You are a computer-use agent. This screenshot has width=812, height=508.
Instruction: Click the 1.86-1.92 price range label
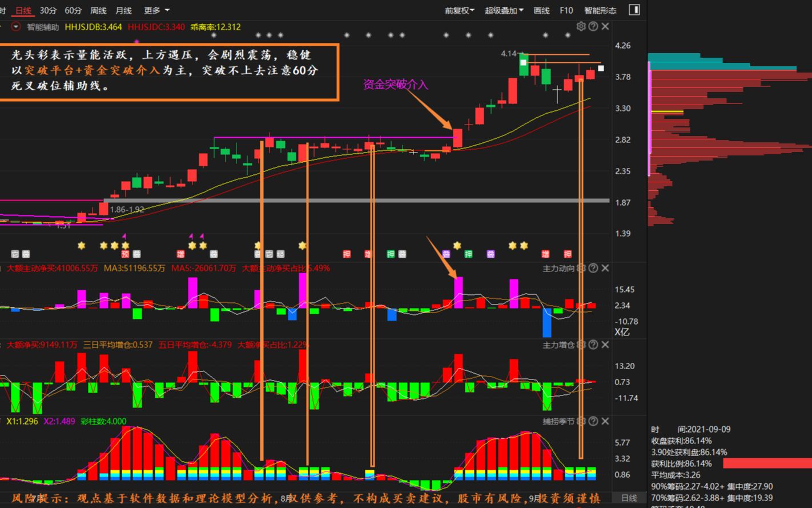tap(127, 210)
